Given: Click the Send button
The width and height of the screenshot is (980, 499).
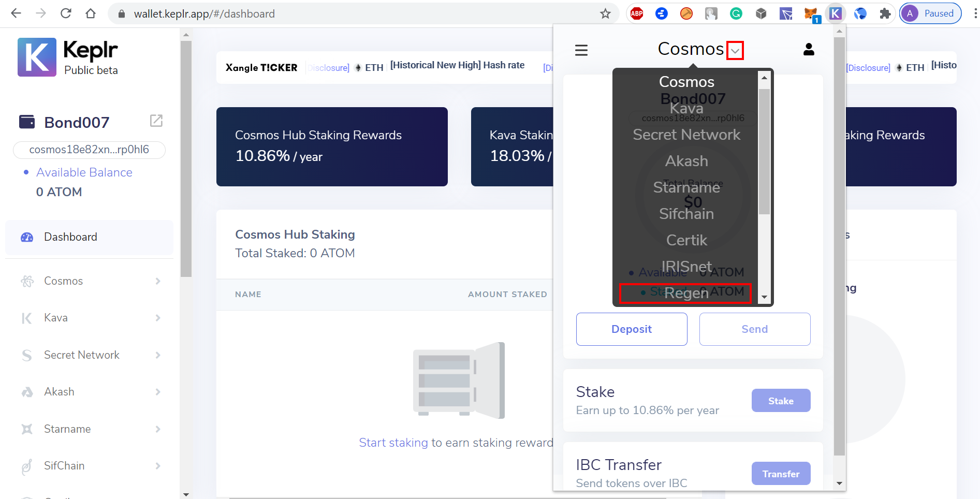Looking at the screenshot, I should point(755,329).
